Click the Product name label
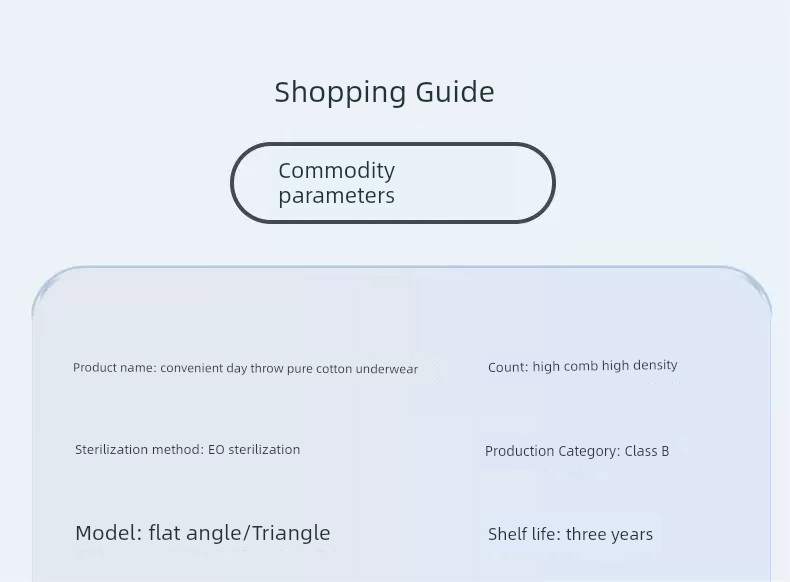Screen dimensions: 790x582 click(x=115, y=368)
